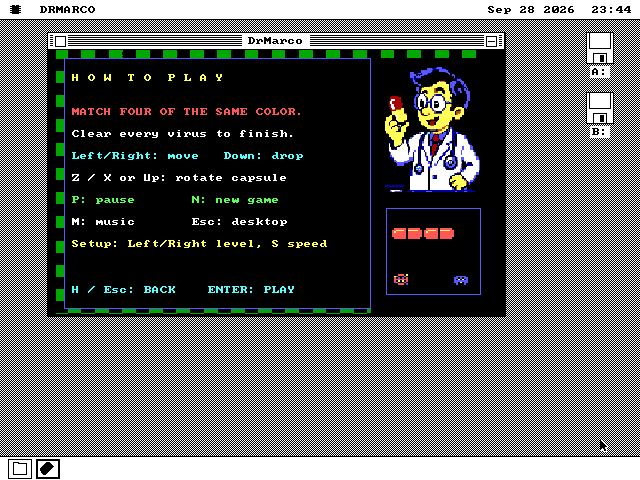Click 'Left/Right: move' instruction
The image size is (640, 480).
[x=135, y=156]
